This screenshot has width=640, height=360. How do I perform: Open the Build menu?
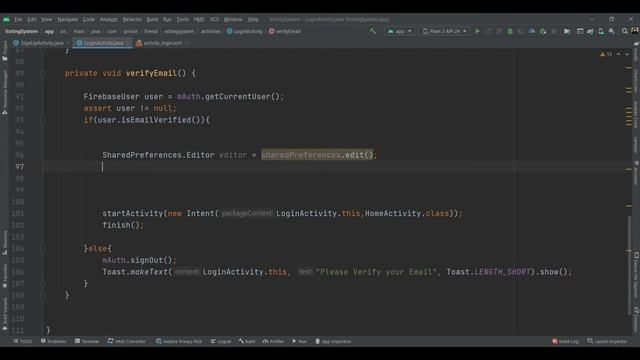[152, 19]
